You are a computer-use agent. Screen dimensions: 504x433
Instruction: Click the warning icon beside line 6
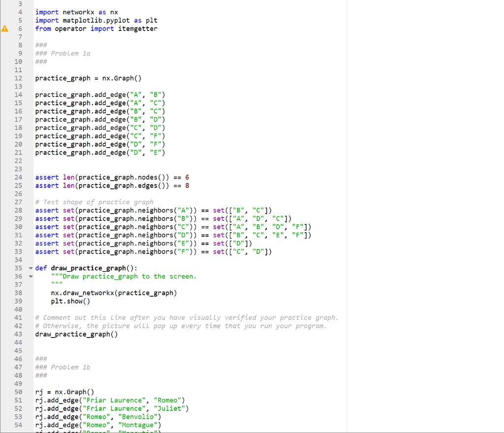point(5,29)
